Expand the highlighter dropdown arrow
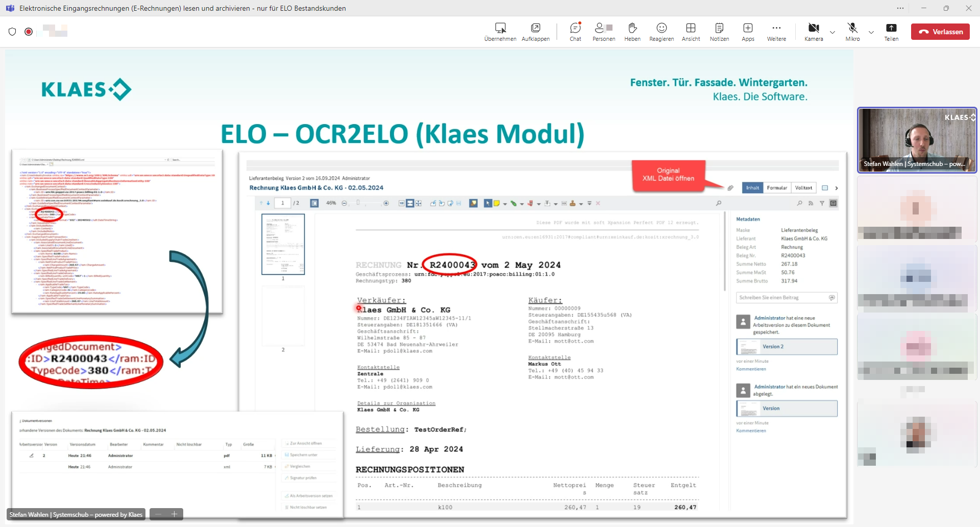 tap(522, 204)
